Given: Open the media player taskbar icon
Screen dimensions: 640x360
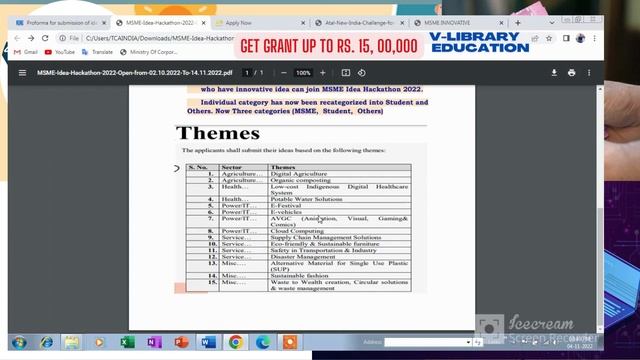Looking at the screenshot, I should (x=99, y=342).
